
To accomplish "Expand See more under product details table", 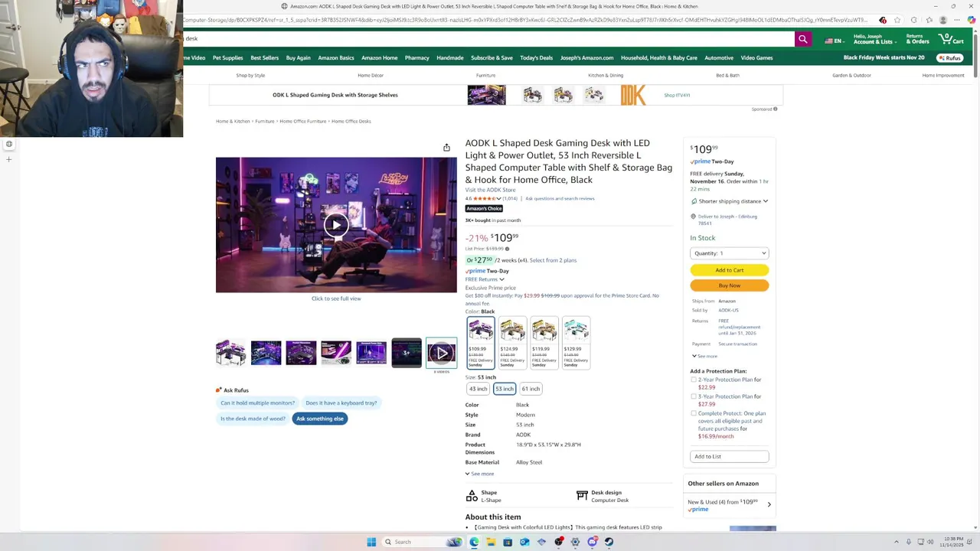I will point(479,474).
